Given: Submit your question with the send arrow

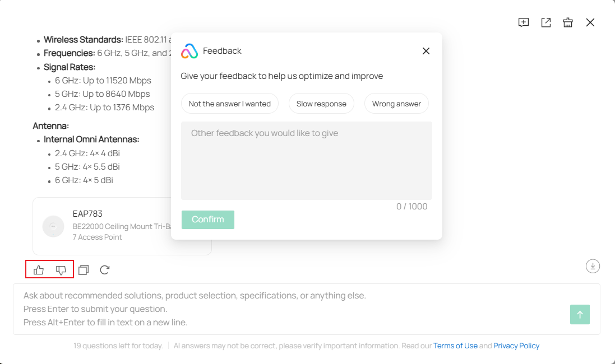Looking at the screenshot, I should pyautogui.click(x=580, y=314).
